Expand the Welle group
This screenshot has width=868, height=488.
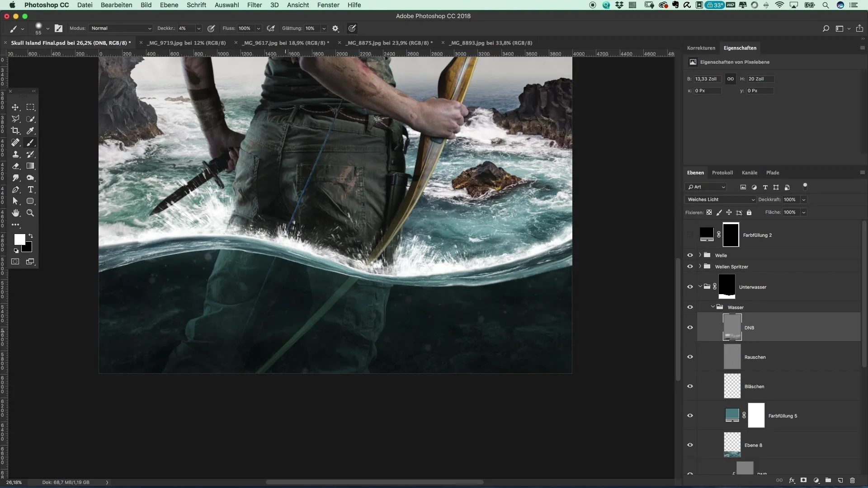point(700,255)
